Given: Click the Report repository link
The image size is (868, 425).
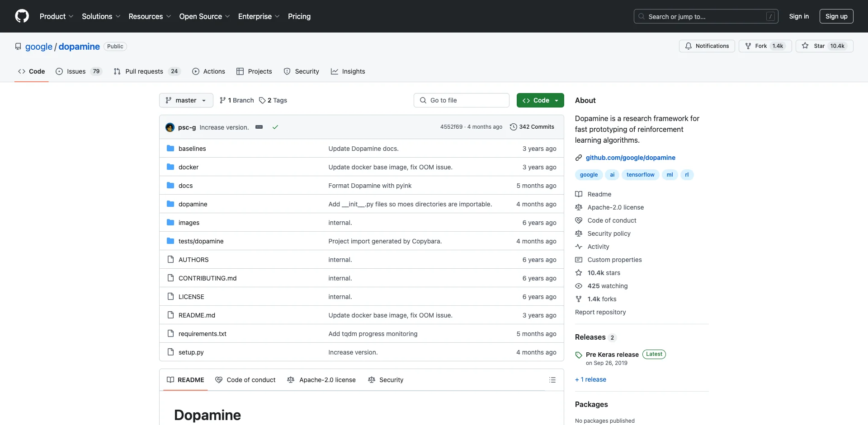Looking at the screenshot, I should click(600, 312).
